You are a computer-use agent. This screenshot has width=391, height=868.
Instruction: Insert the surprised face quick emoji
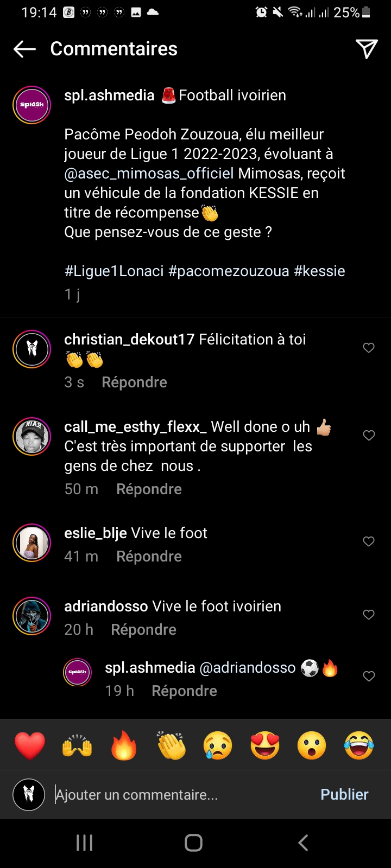(312, 745)
